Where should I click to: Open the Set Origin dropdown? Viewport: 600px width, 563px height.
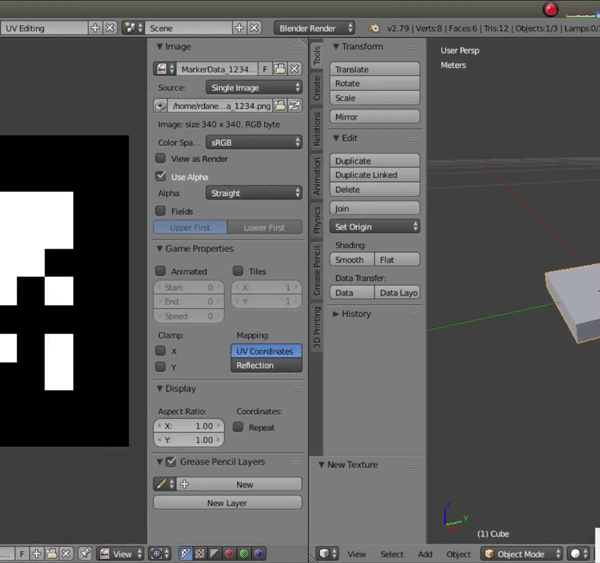(x=375, y=227)
